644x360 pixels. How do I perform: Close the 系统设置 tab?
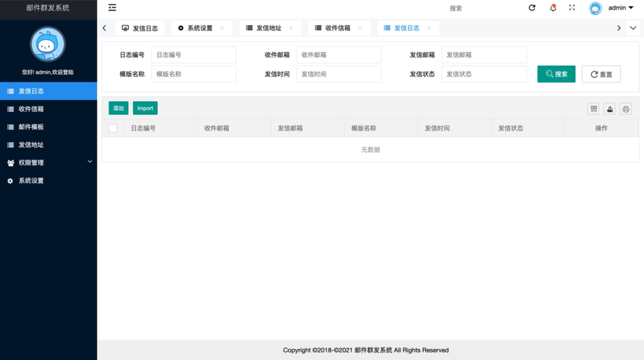point(222,28)
